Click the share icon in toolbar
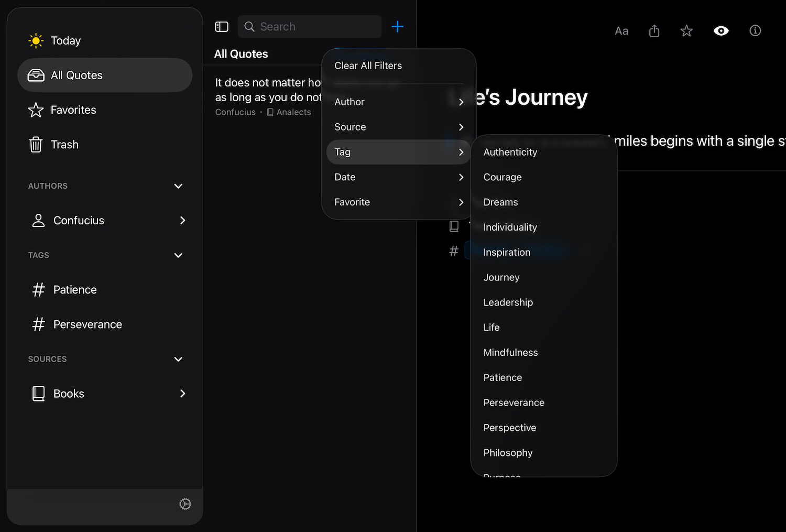Screen dimensions: 786x532 pyautogui.click(x=654, y=31)
